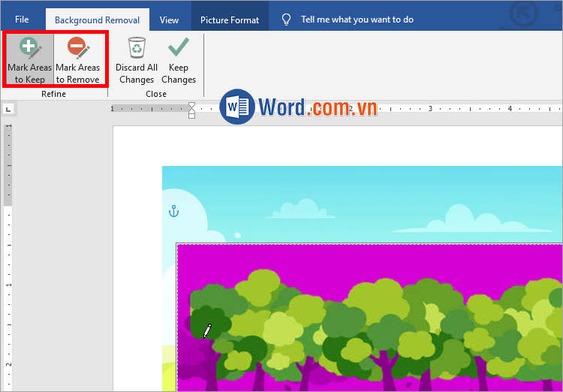
Task: Click the lightbulb Tell me icon
Action: pos(286,20)
